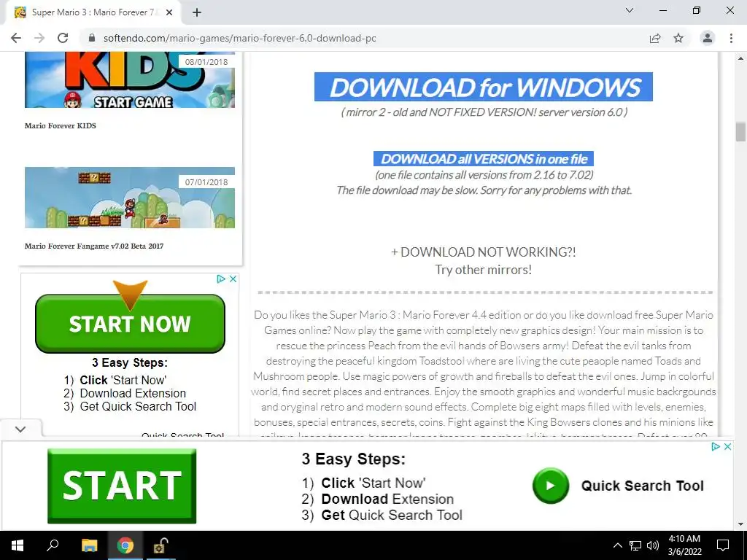This screenshot has height=560, width=747.
Task: Go back to the previous page
Action: (16, 38)
